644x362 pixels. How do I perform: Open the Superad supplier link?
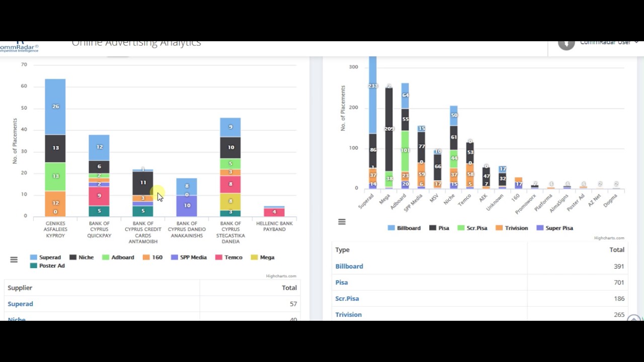coord(20,304)
